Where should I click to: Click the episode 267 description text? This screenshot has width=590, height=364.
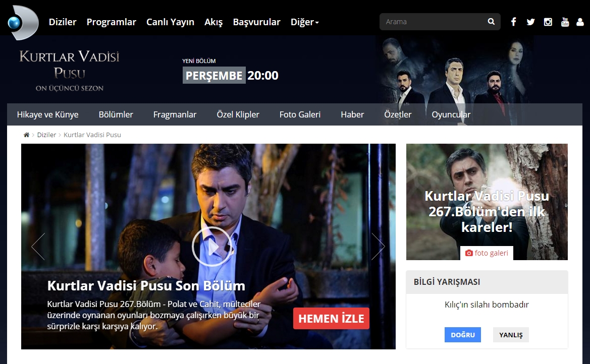click(x=153, y=315)
